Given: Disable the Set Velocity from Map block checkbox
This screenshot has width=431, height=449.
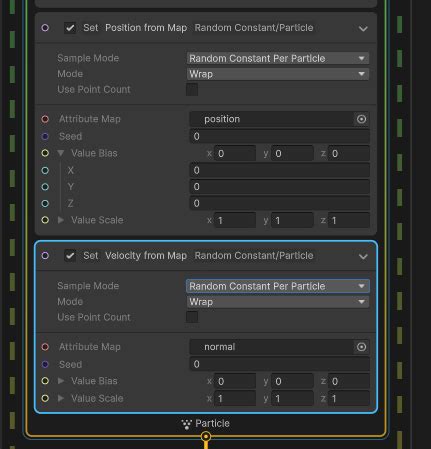Looking at the screenshot, I should click(x=70, y=256).
